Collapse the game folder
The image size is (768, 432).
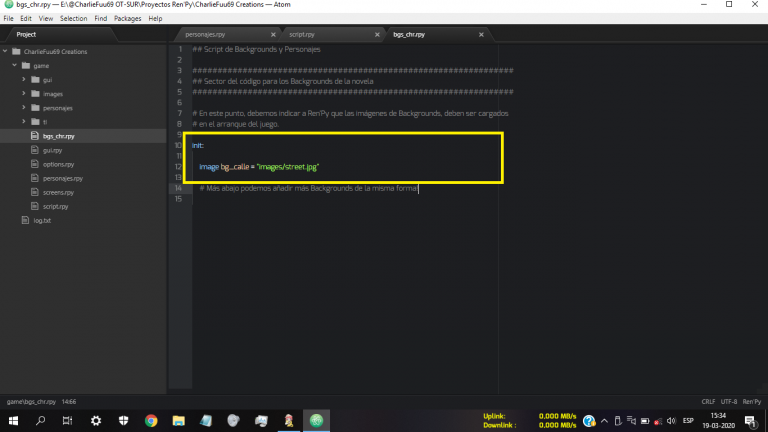click(x=14, y=65)
